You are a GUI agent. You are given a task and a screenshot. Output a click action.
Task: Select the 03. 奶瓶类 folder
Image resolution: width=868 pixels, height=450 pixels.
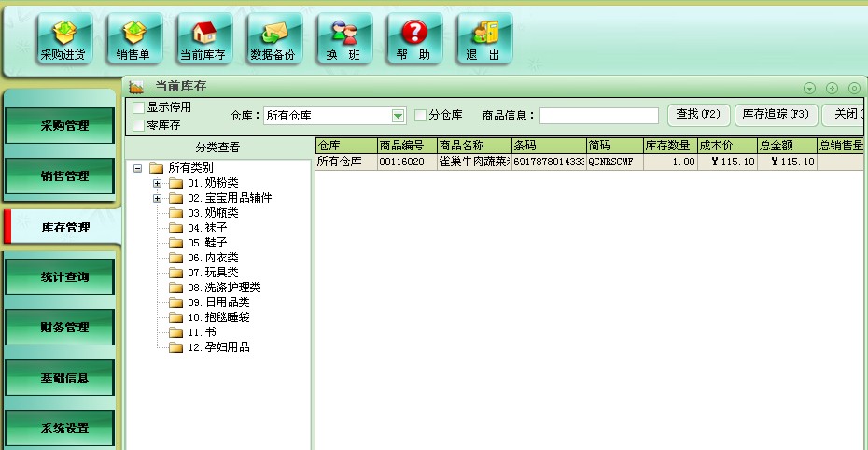tap(213, 213)
